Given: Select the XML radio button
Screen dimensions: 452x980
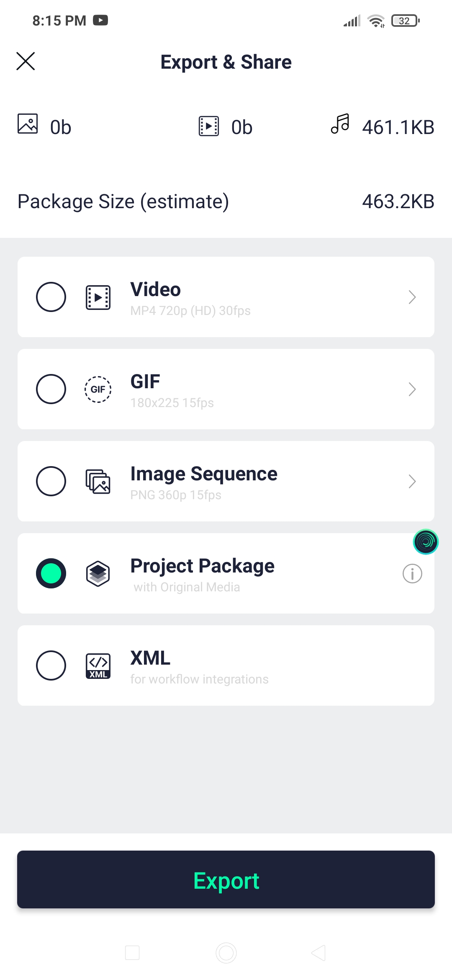Looking at the screenshot, I should pos(51,665).
